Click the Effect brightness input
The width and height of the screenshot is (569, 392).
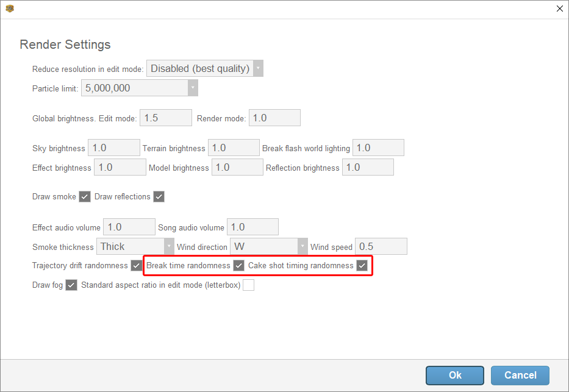pos(120,167)
